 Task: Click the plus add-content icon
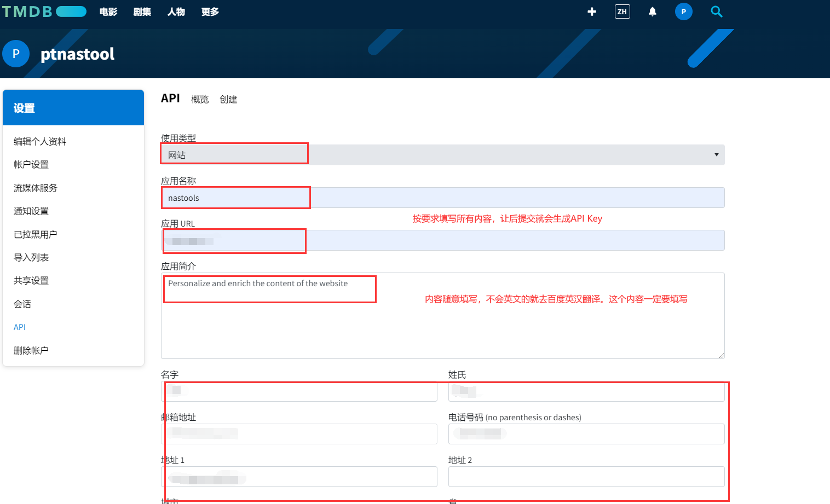[592, 11]
